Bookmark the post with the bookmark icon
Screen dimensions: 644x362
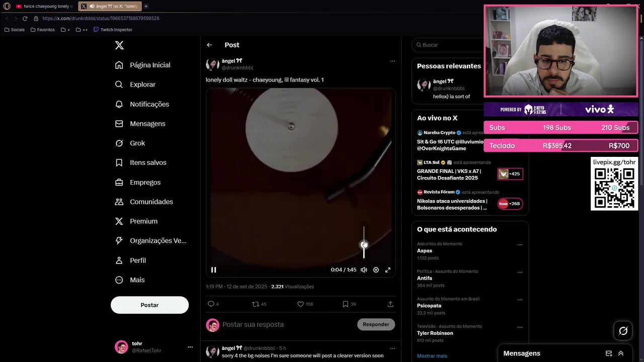[x=345, y=304]
